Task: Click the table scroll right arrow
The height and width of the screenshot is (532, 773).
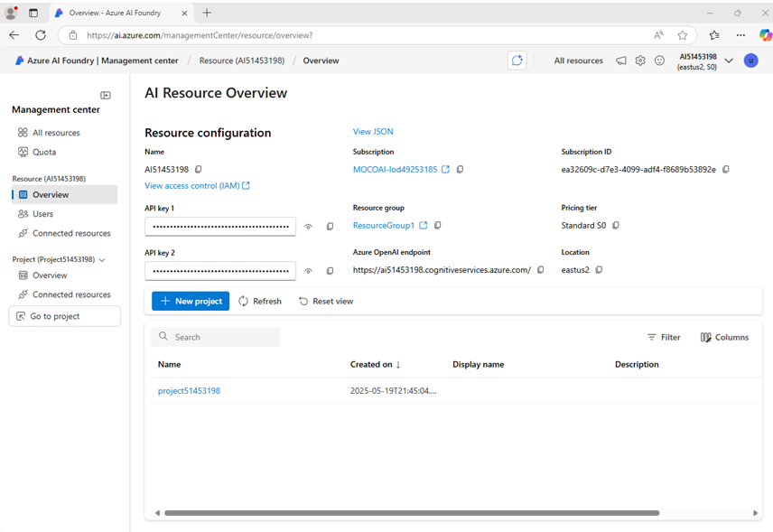Action: tap(755, 513)
